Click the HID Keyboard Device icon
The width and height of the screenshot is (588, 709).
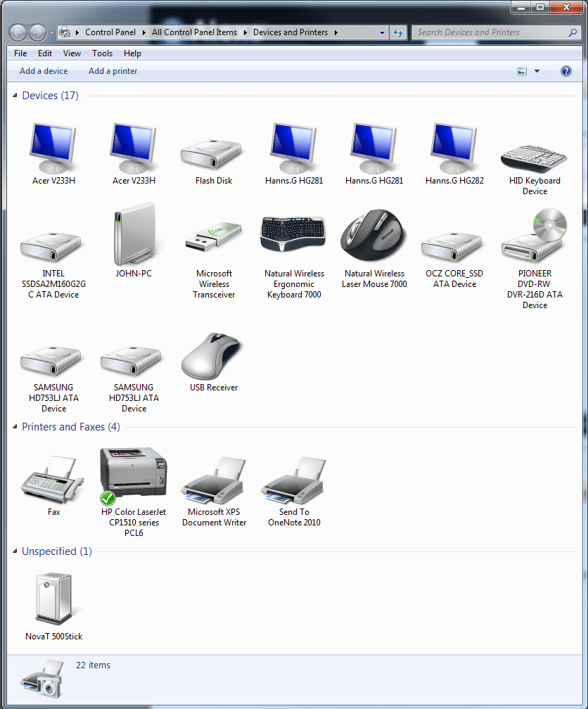(x=534, y=159)
